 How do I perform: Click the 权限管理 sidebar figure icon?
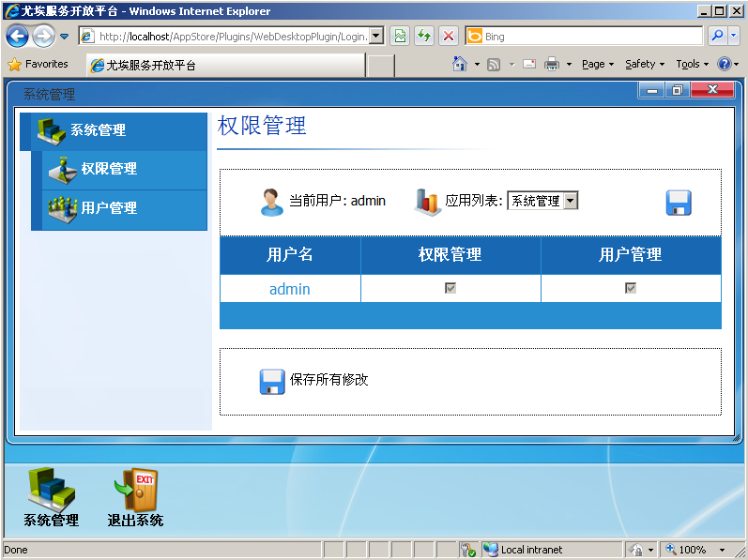tap(63, 170)
